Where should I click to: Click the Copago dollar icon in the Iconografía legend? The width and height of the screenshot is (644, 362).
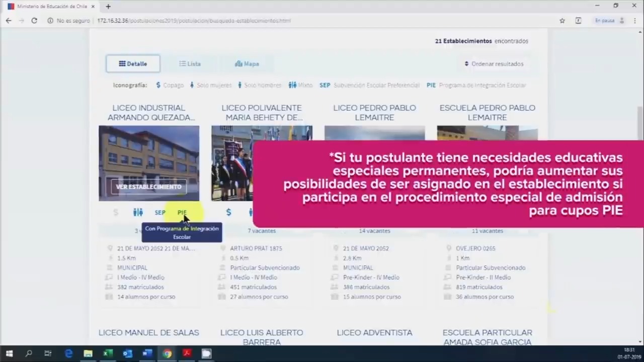pyautogui.click(x=158, y=85)
